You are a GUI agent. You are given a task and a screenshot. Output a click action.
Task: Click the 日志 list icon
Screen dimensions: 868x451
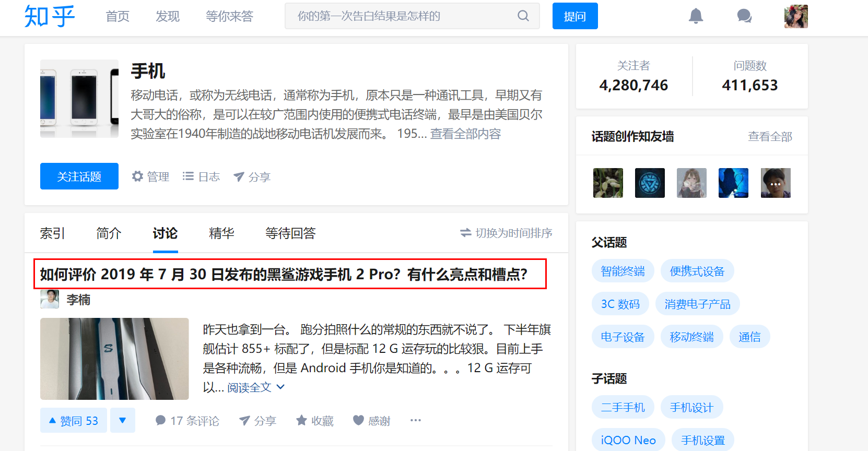188,176
